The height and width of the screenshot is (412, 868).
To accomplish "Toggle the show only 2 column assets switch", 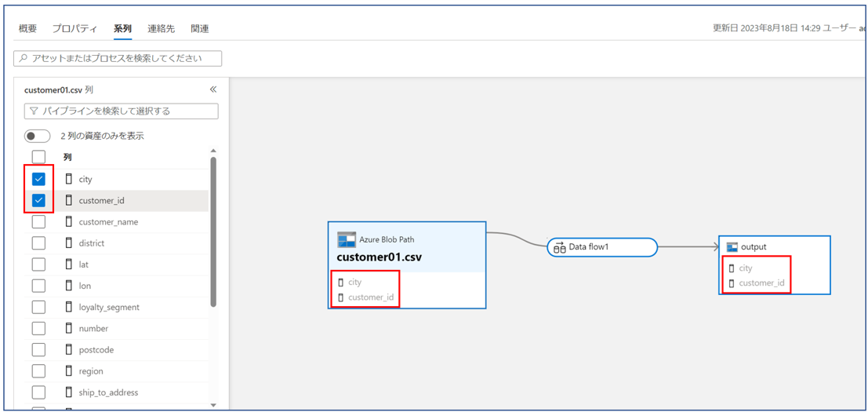I will [37, 136].
